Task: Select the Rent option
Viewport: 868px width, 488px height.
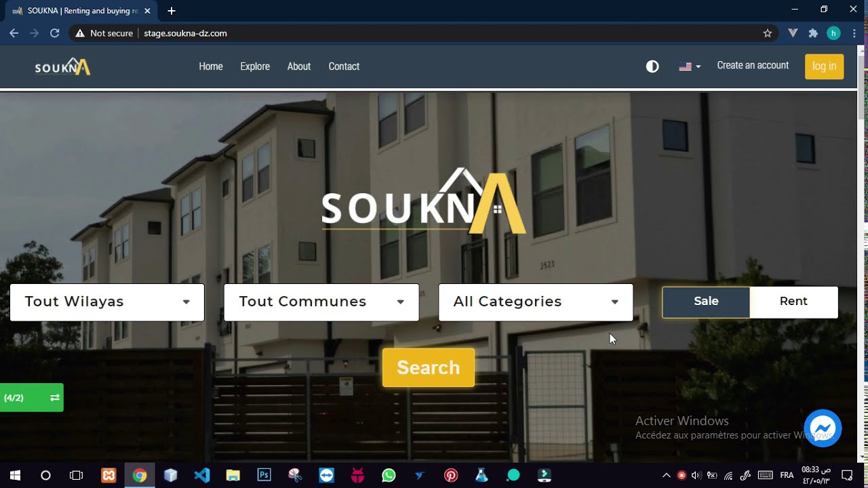Action: click(793, 302)
